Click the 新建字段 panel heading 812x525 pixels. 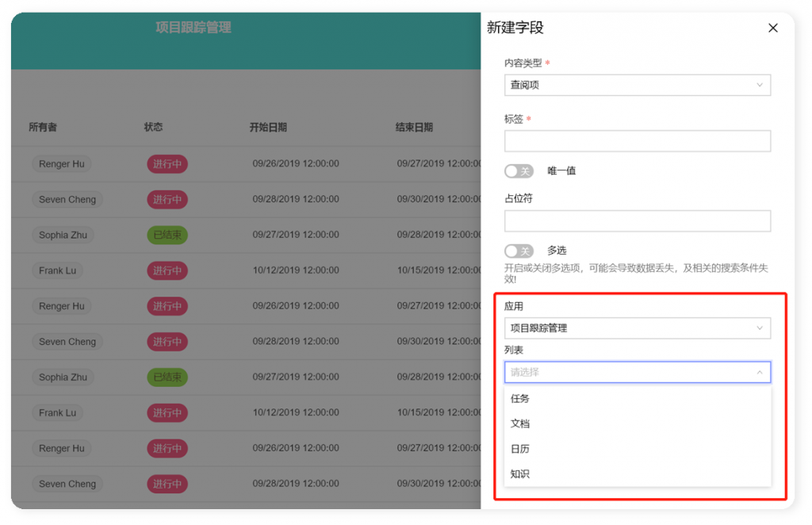[x=515, y=28]
